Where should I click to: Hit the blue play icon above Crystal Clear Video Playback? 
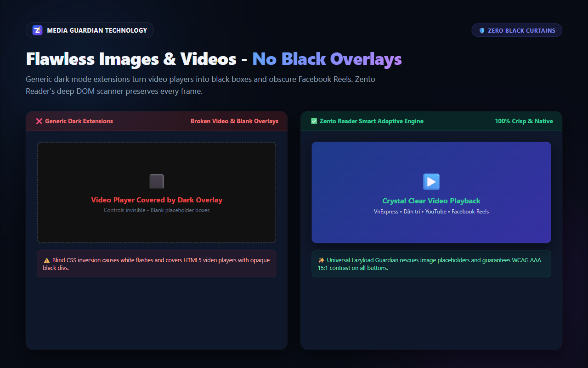pyautogui.click(x=431, y=182)
